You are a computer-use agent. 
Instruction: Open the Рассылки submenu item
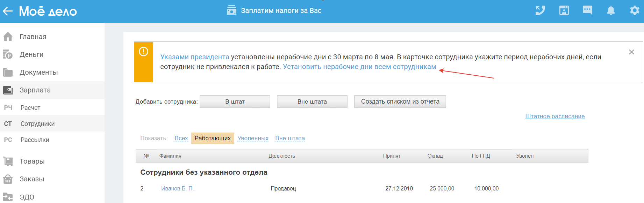point(35,140)
